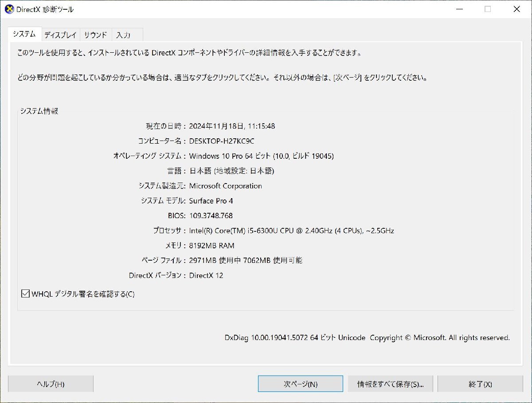Select the Windows 10 Pro 64 ビット text
This screenshot has width=532, height=403.
tap(230, 156)
